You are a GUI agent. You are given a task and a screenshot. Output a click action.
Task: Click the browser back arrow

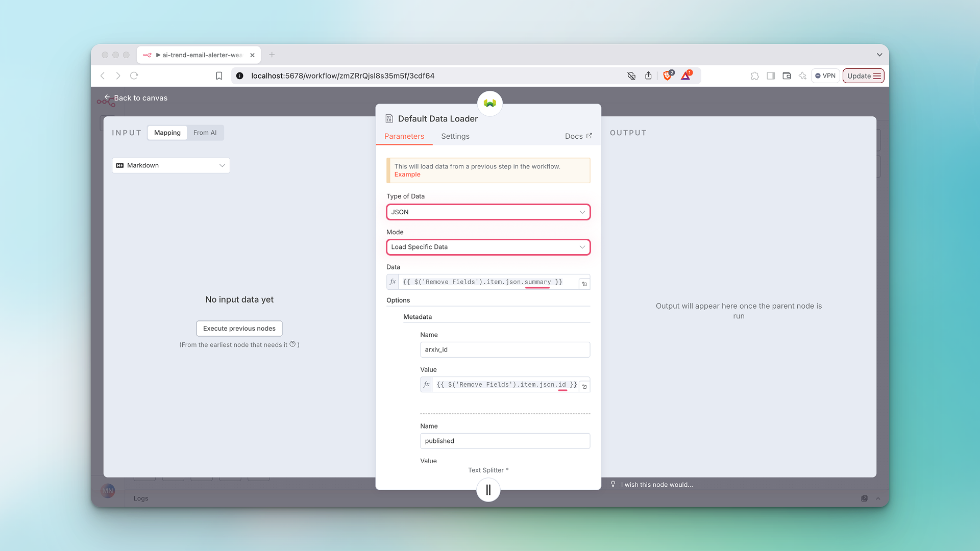tap(103, 76)
